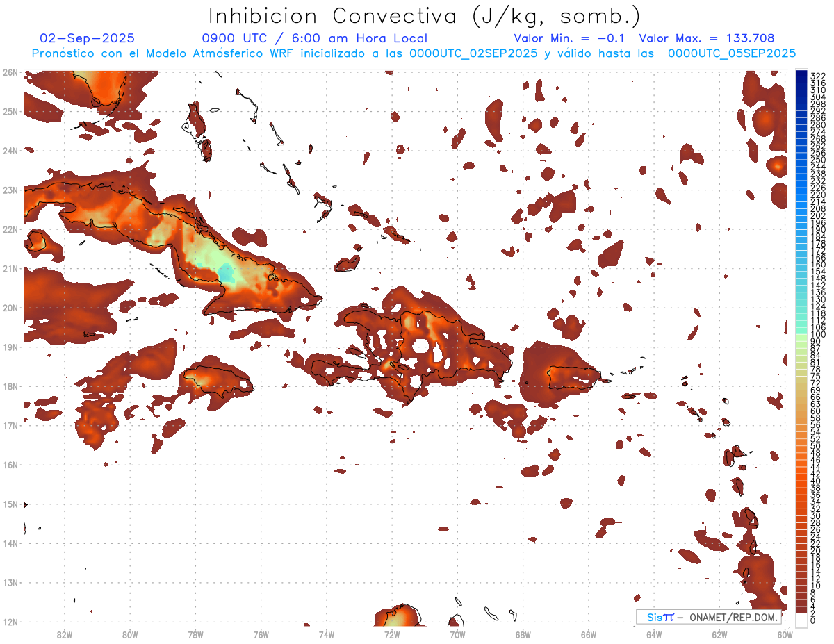Select the '202' value on the color scale
Viewport: 834px width, 644px height.
(x=818, y=216)
